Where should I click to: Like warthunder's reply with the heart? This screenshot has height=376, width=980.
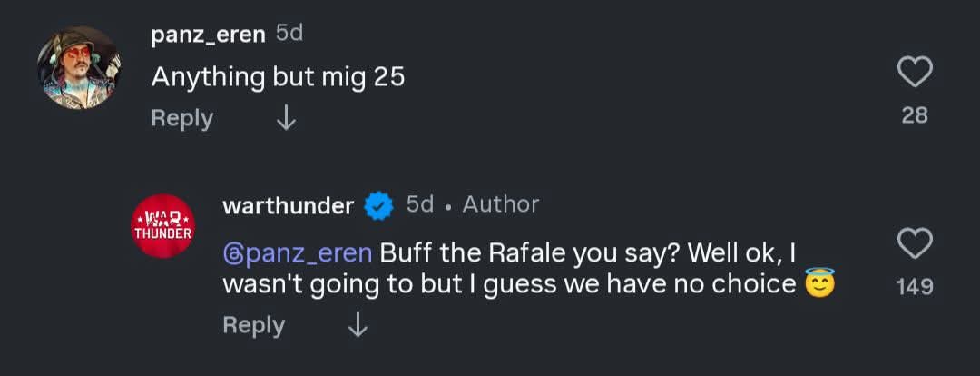point(914,243)
